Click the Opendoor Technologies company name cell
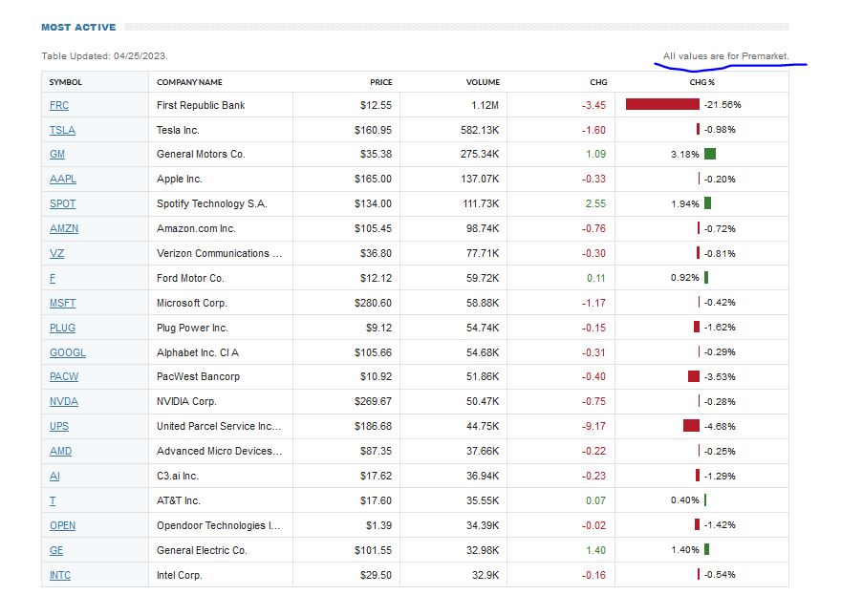Screen dimensions: 863x616 coord(219,525)
